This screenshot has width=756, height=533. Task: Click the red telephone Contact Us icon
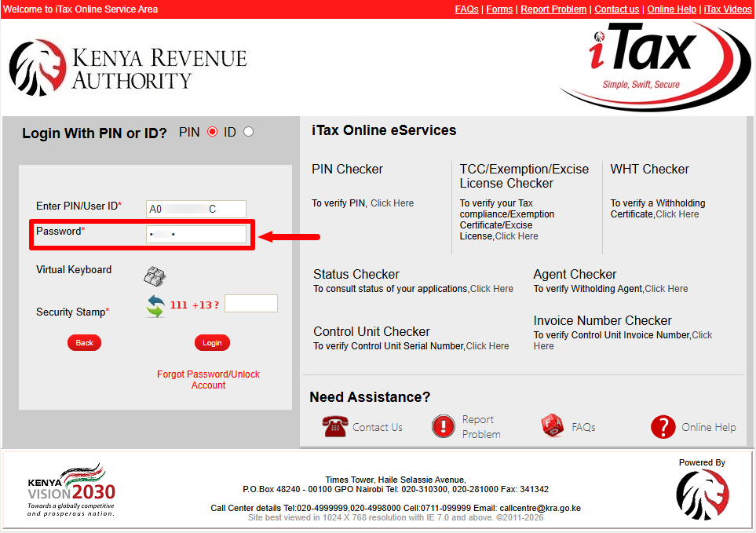coord(334,426)
